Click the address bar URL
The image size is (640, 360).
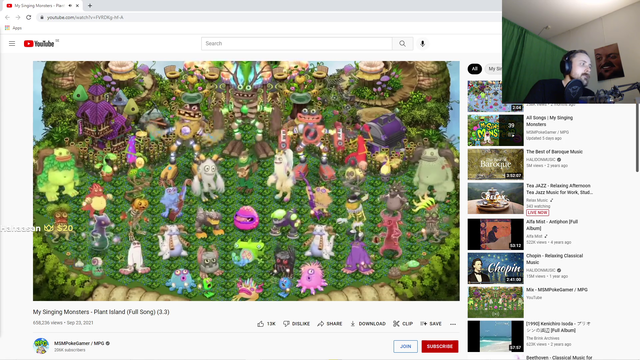click(x=85, y=18)
